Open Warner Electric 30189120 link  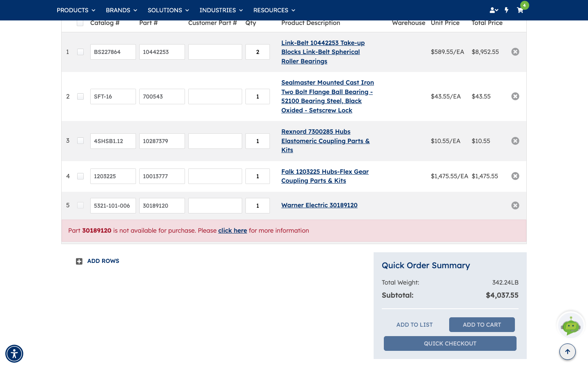(319, 205)
